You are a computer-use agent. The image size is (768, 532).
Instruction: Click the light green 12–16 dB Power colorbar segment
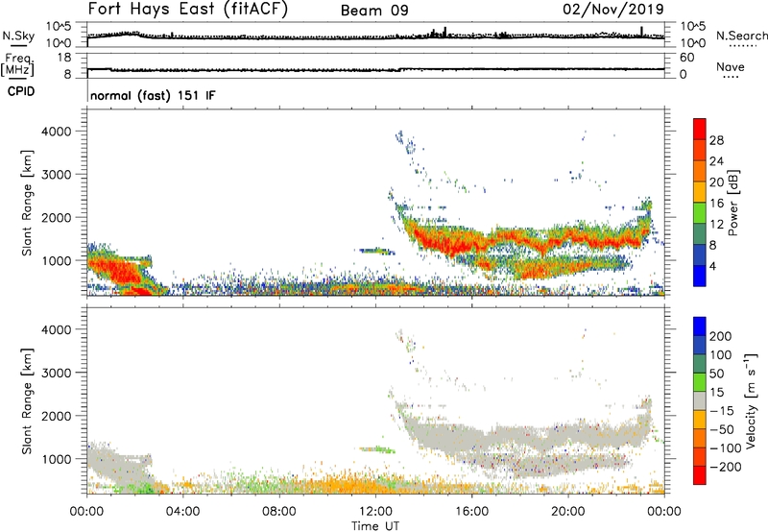[700, 213]
